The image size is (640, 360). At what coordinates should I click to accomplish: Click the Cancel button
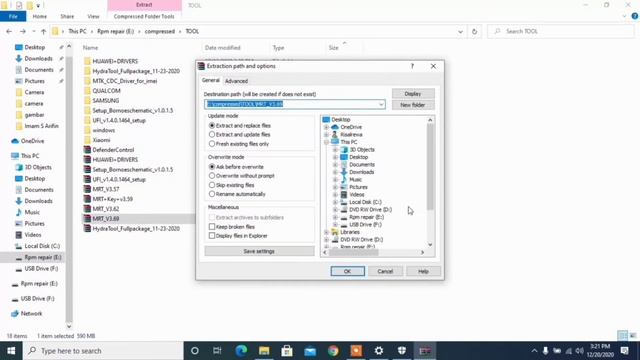pyautogui.click(x=385, y=271)
